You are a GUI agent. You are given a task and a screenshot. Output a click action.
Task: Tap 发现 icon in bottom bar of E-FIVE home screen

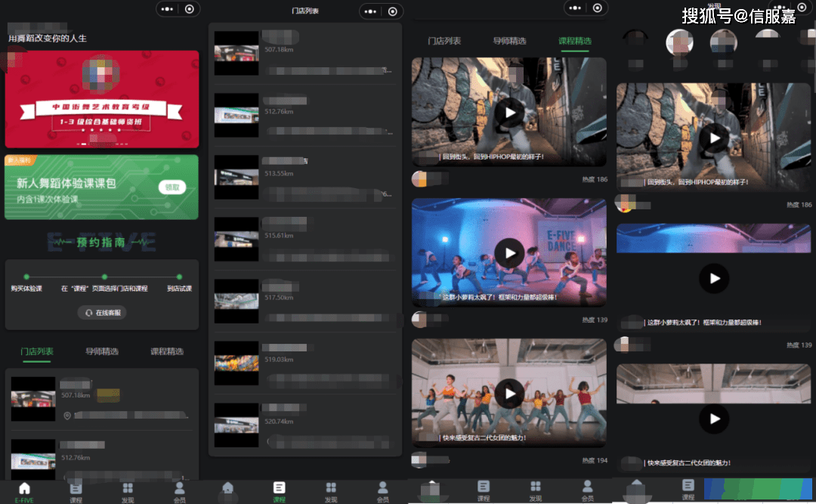coord(128,492)
